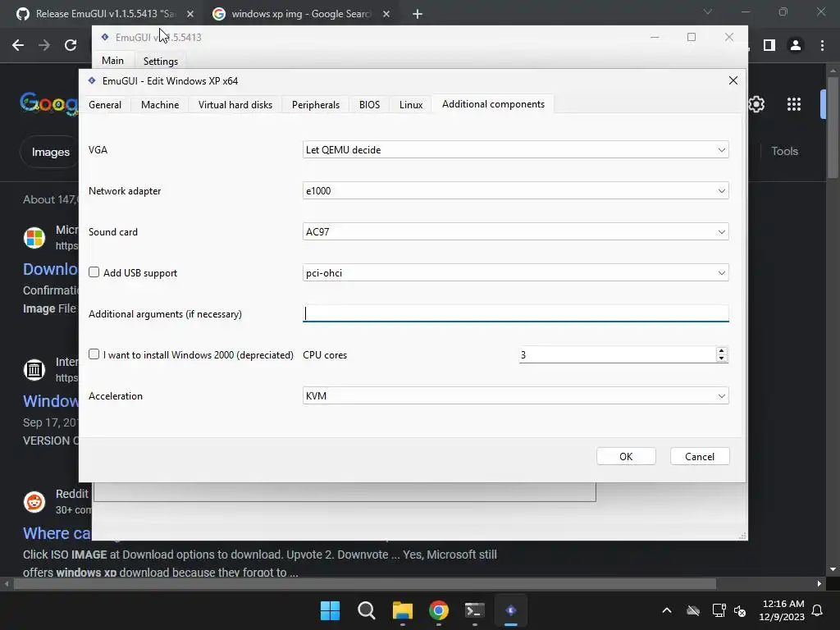Open the notifications bell
This screenshot has width=840, height=630.
pos(818,610)
